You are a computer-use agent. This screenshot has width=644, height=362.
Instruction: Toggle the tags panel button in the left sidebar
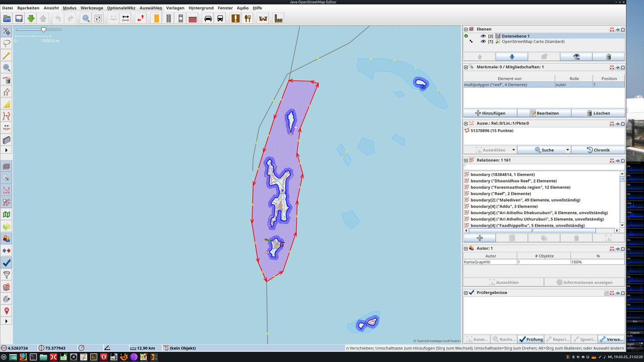(x=7, y=178)
